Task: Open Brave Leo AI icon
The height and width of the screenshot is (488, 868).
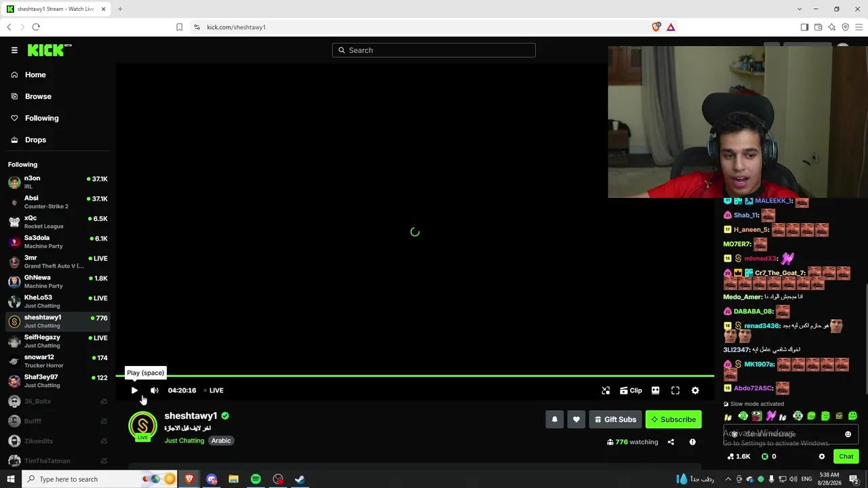Action: [x=831, y=27]
